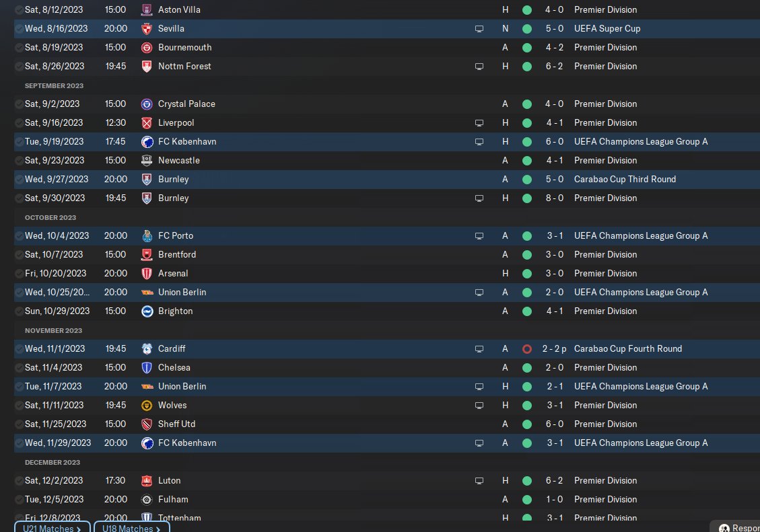Open the UEFA Super Cup competition link
Screen dimensions: 760x532
pyautogui.click(x=607, y=29)
